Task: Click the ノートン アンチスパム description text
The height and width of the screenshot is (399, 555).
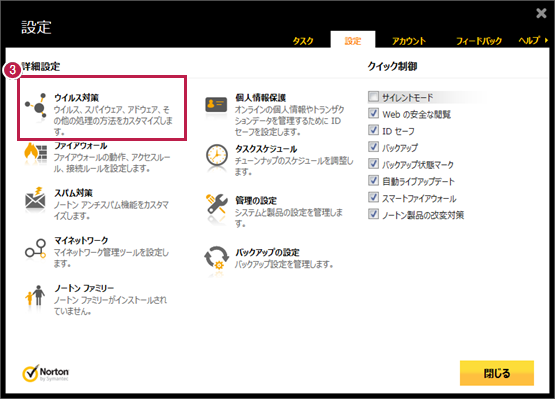Action: pyautogui.click(x=111, y=210)
